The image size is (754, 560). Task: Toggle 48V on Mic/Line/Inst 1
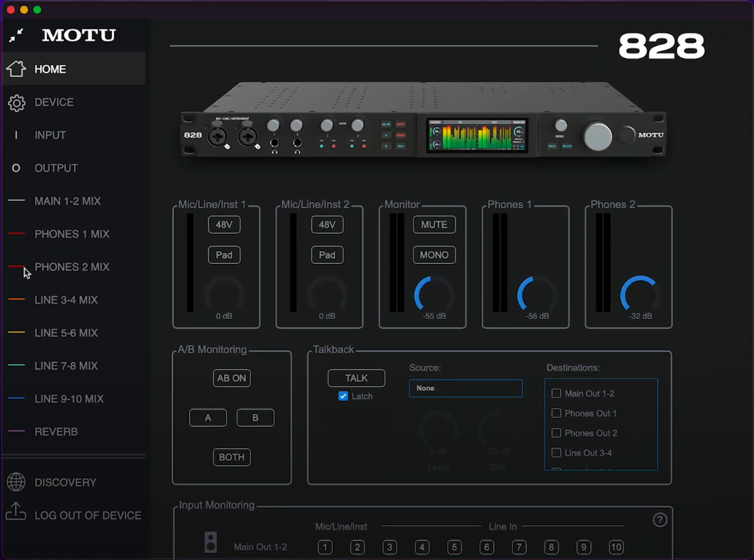point(224,225)
